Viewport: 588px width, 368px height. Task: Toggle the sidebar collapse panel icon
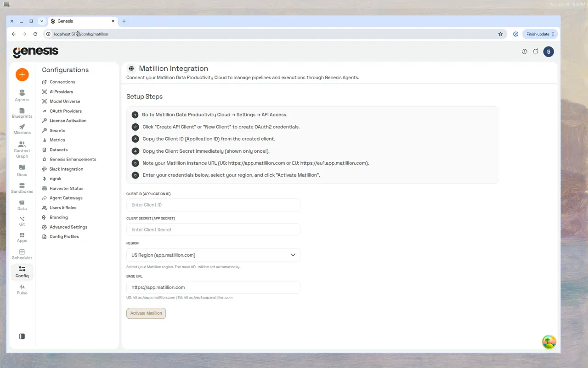[22, 336]
